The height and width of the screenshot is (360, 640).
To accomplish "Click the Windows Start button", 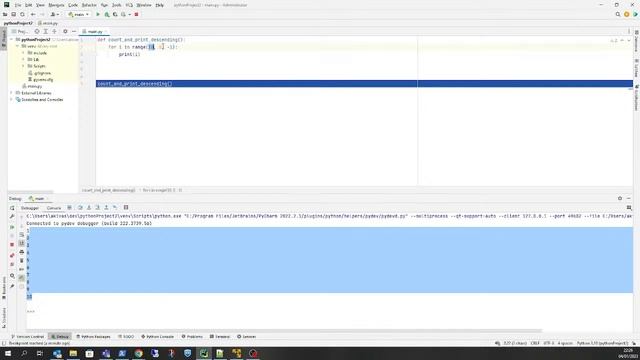I will (x=8, y=353).
